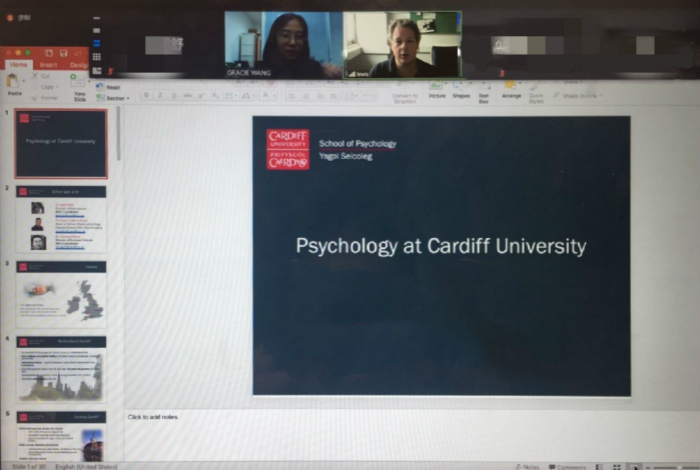Expand the Section dropdown
This screenshot has height=470, width=700.
pos(116,98)
